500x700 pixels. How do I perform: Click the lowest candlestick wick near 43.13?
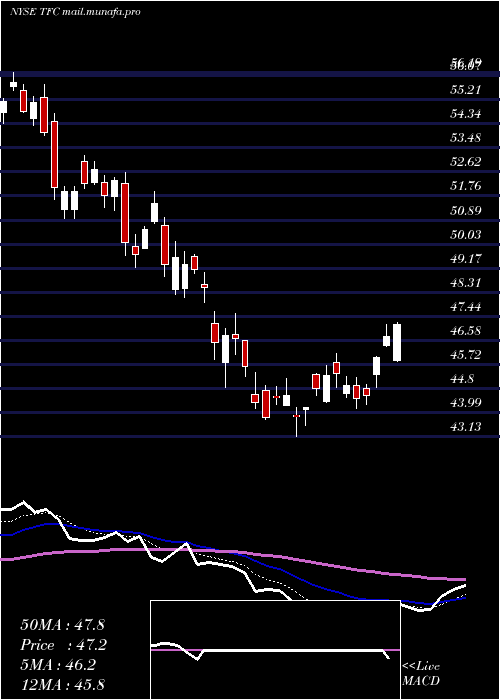[x=296, y=422]
